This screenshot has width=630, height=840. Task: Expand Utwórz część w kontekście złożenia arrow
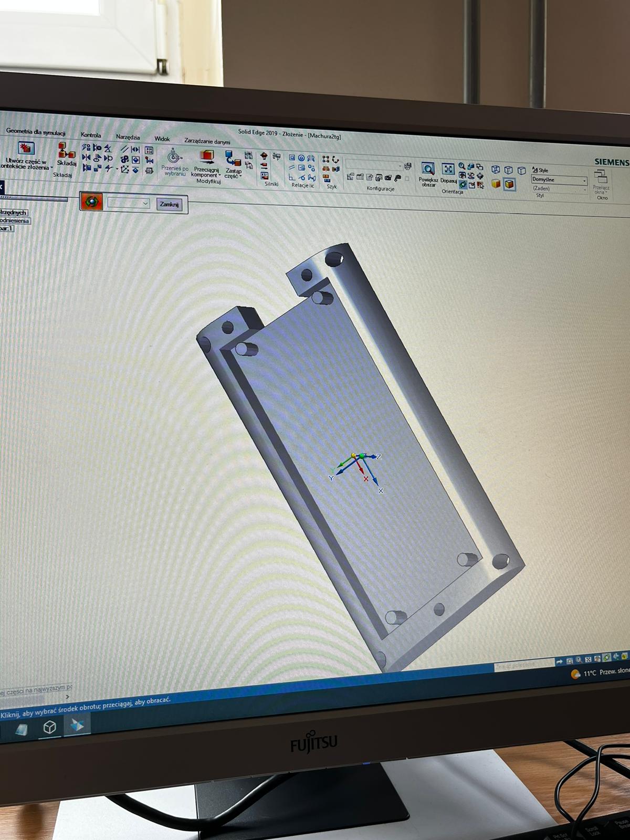51,168
